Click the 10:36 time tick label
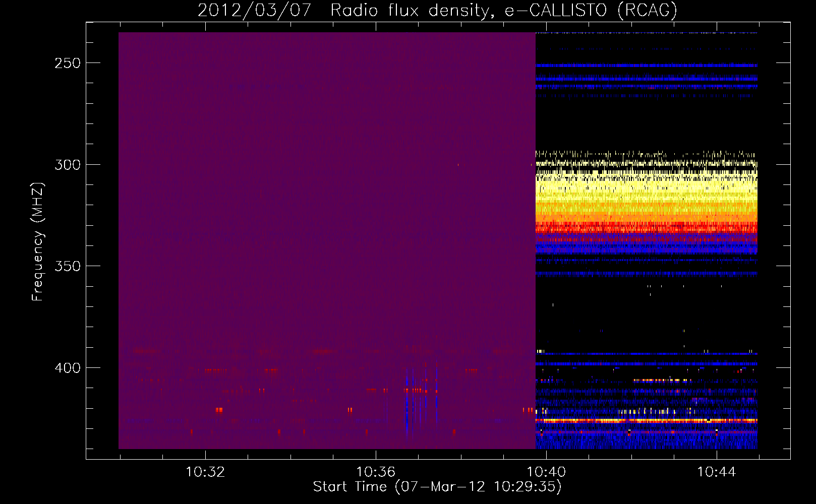The height and width of the screenshot is (504, 816). point(376,472)
